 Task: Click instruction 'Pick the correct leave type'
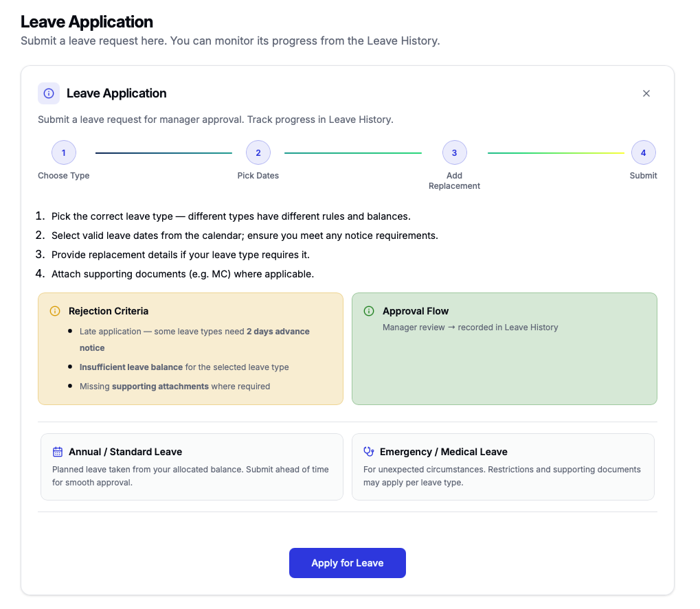click(x=231, y=216)
